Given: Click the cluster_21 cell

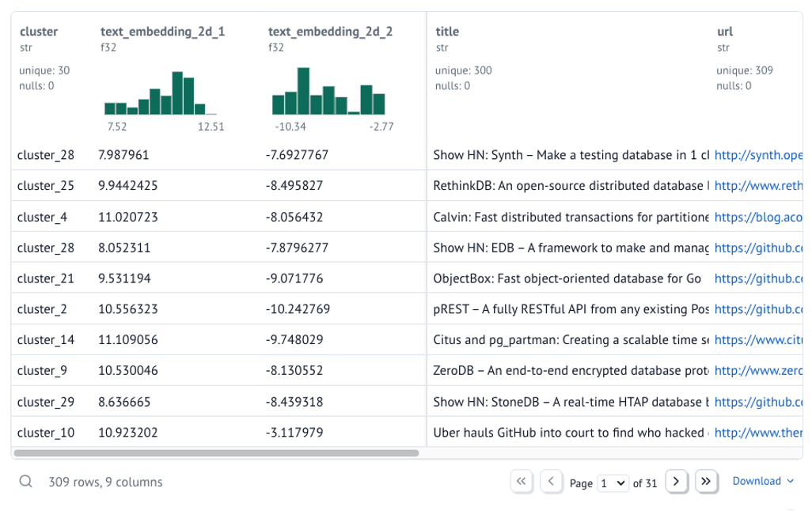Looking at the screenshot, I should coord(46,278).
